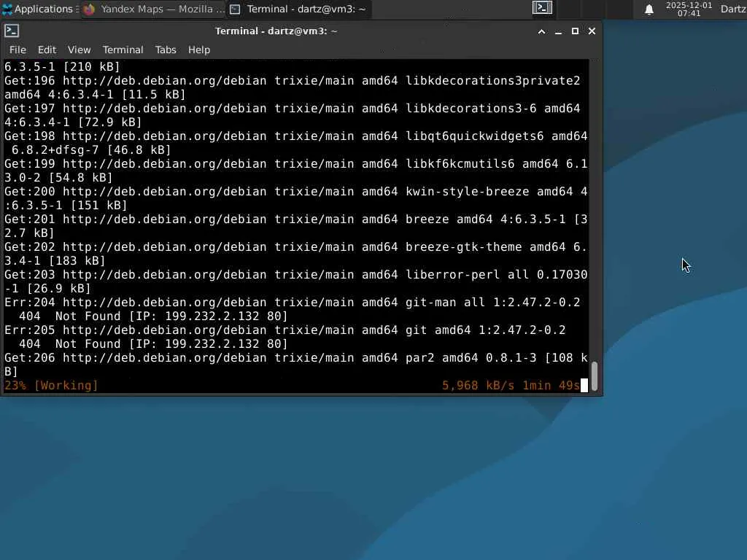Click the 5,968 kB/s download speed text
747x560 pixels.
click(478, 385)
